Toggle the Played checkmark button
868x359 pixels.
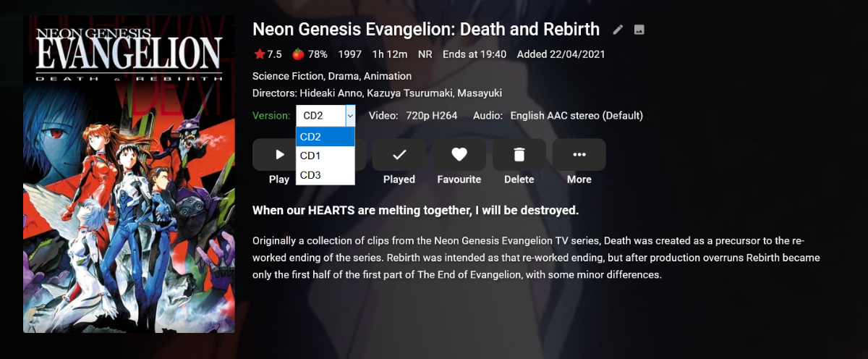[x=399, y=154]
